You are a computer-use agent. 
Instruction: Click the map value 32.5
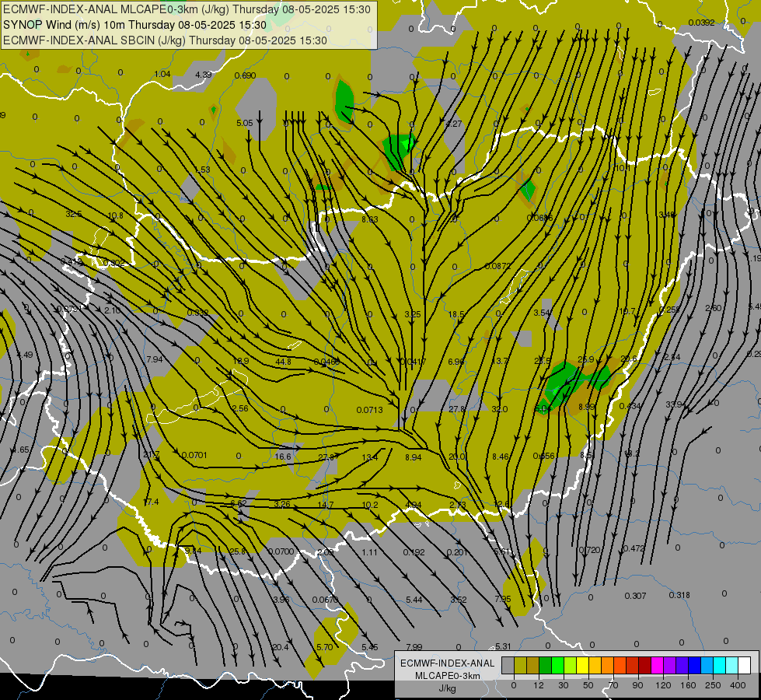click(x=74, y=214)
